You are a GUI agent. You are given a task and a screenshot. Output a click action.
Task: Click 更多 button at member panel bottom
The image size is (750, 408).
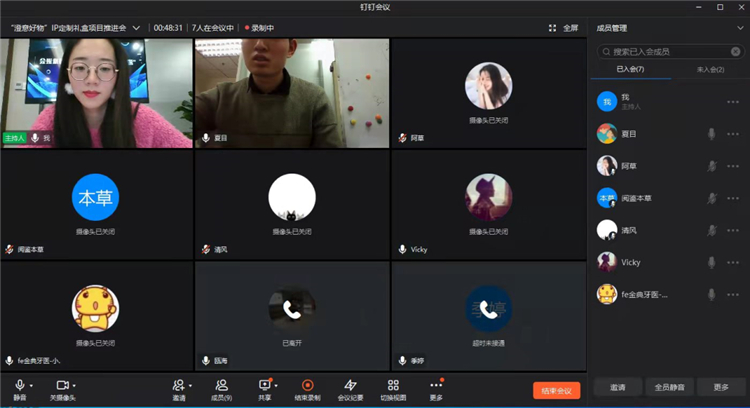coord(721,387)
